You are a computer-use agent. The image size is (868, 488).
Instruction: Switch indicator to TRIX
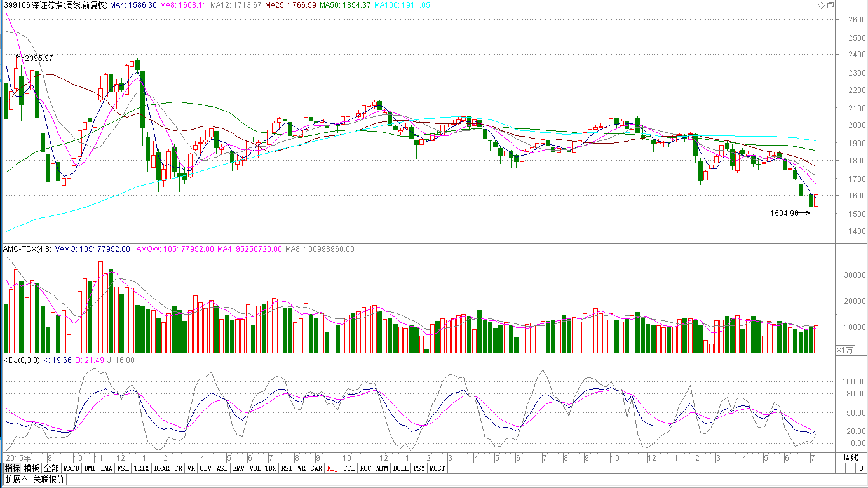pos(141,468)
